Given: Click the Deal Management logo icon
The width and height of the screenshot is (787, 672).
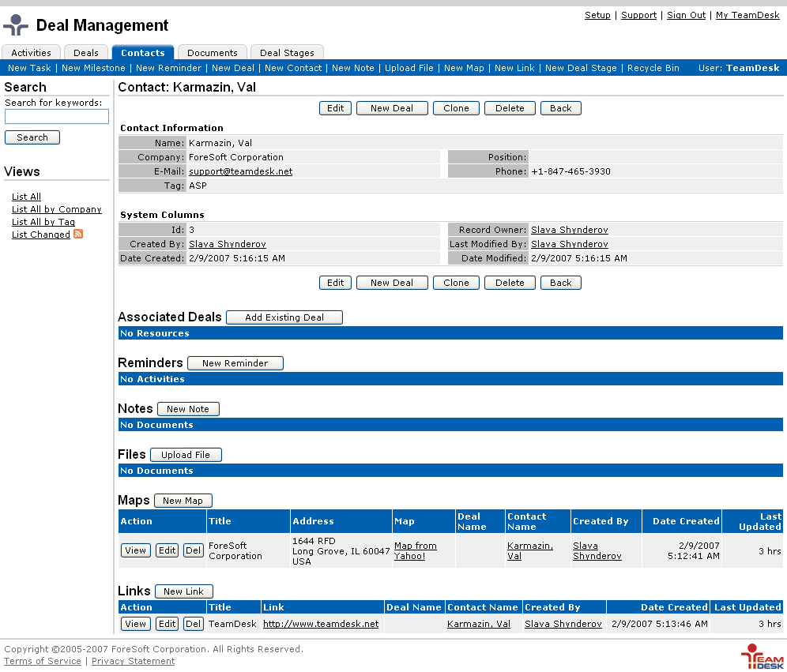Looking at the screenshot, I should tap(16, 25).
